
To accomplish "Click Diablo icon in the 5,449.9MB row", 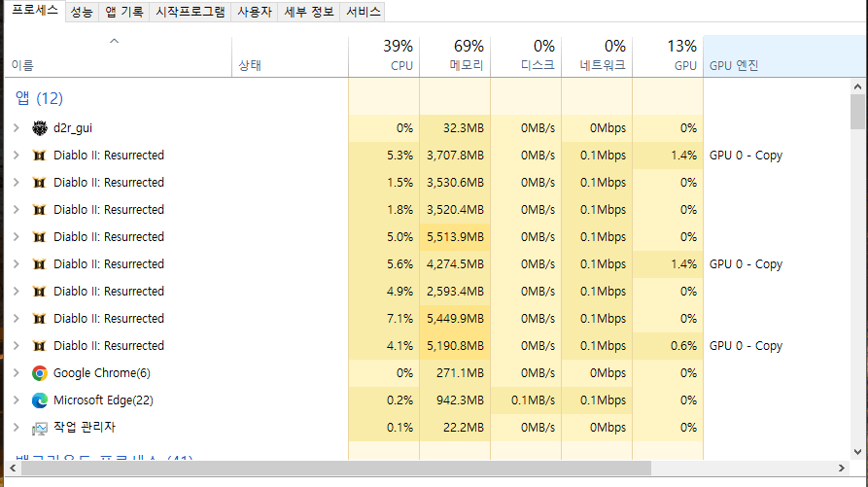I will pyautogui.click(x=39, y=318).
